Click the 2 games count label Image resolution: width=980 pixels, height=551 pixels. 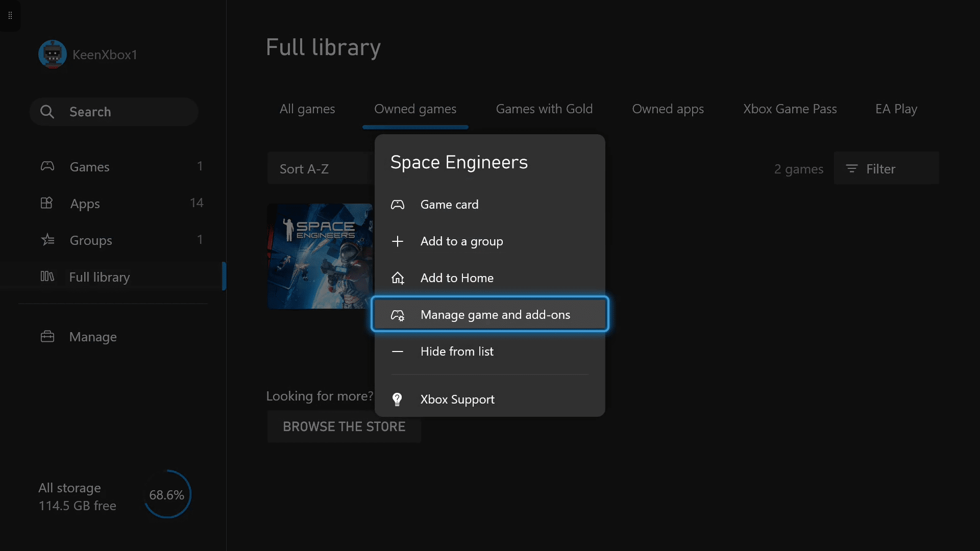pos(798,169)
